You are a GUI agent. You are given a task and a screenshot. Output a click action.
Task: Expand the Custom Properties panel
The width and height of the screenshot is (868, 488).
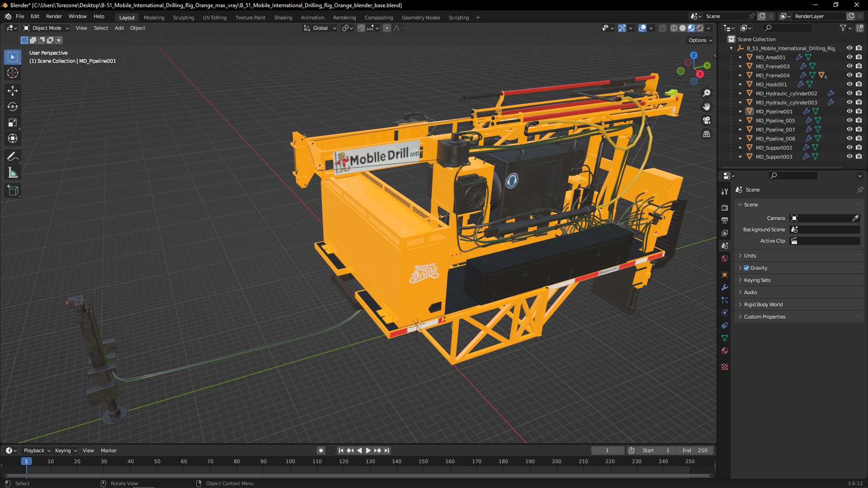[799, 317]
